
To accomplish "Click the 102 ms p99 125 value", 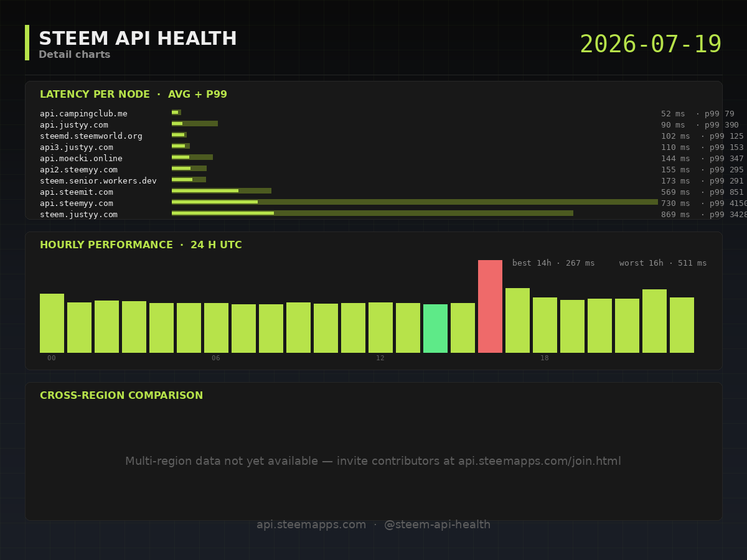I will tap(702, 136).
